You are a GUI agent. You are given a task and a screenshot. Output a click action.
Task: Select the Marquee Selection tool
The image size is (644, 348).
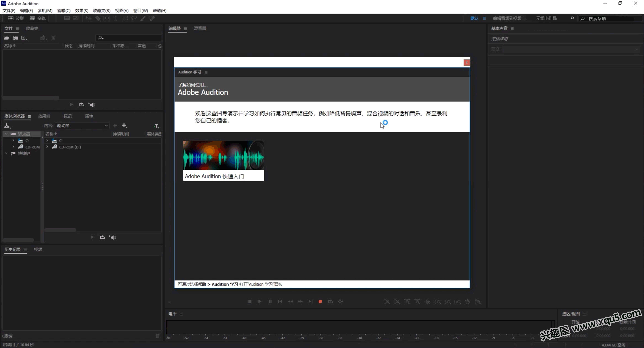[125, 18]
